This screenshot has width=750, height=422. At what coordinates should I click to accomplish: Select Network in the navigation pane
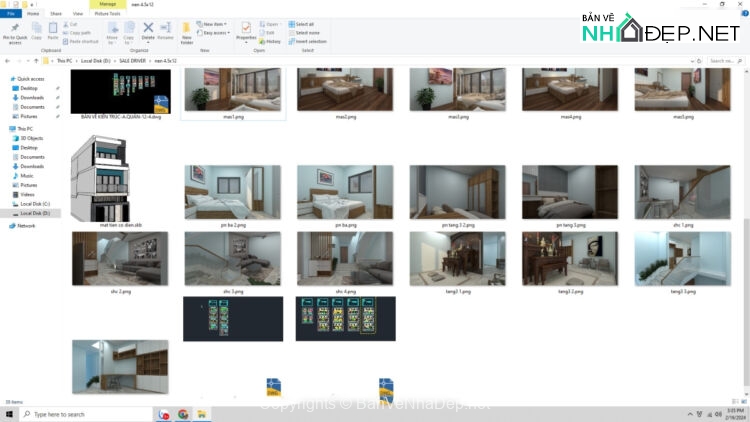[x=26, y=225]
